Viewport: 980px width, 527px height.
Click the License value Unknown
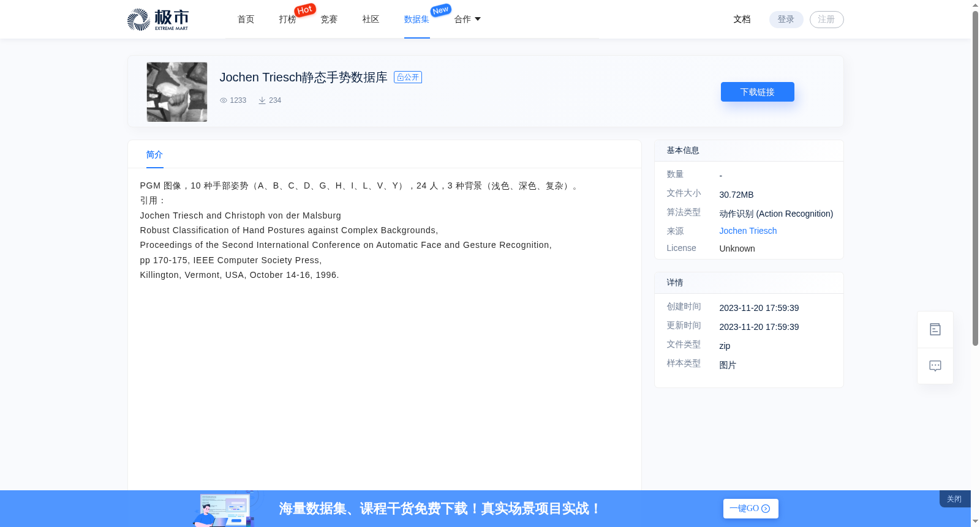[x=737, y=249]
